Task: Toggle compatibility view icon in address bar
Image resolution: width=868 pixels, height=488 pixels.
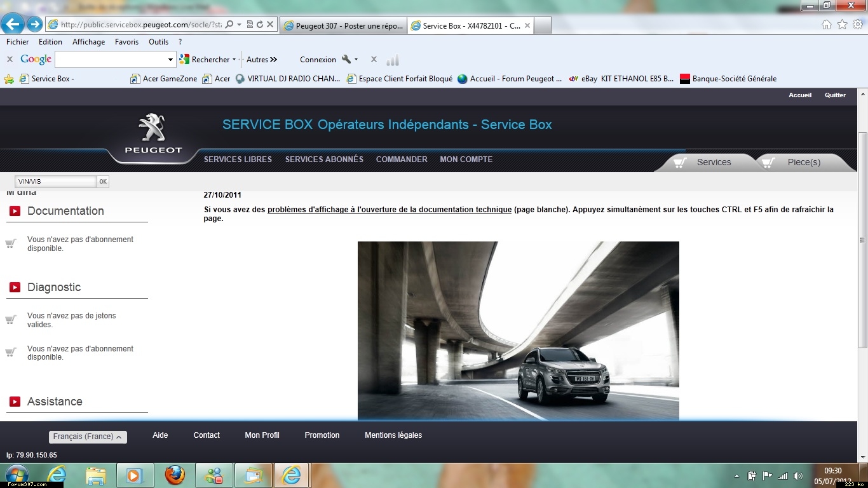Action: pos(250,25)
